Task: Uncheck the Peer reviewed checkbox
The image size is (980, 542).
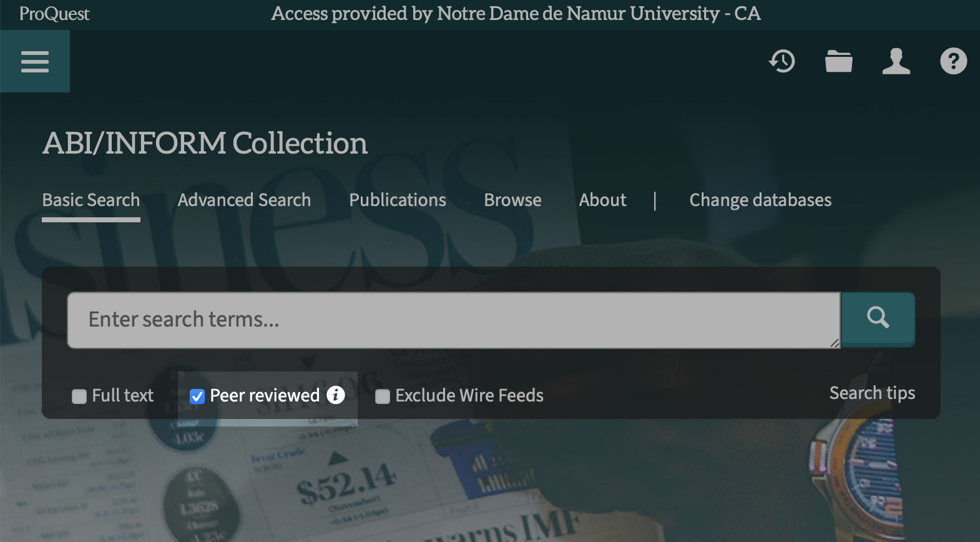Action: pyautogui.click(x=197, y=397)
